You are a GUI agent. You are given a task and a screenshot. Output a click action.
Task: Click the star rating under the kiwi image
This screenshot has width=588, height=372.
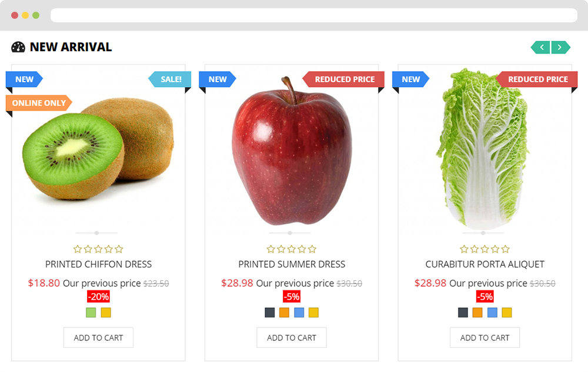coord(98,249)
